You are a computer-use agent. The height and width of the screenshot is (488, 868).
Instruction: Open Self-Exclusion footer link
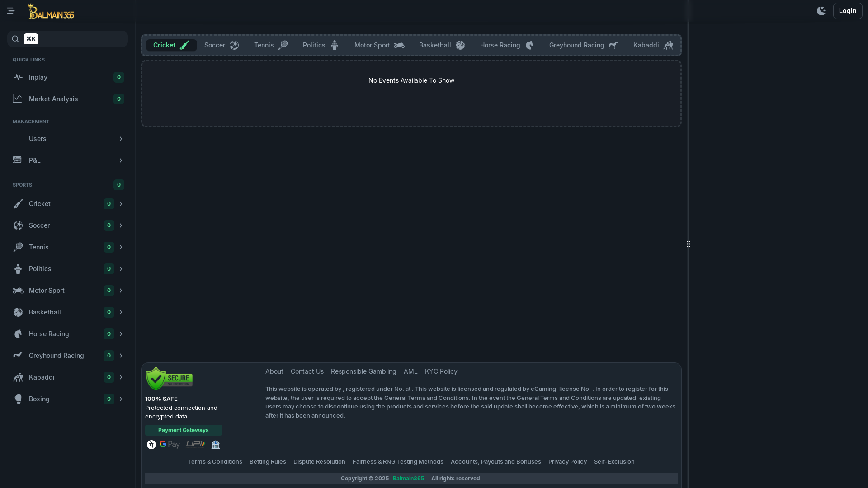(x=614, y=461)
